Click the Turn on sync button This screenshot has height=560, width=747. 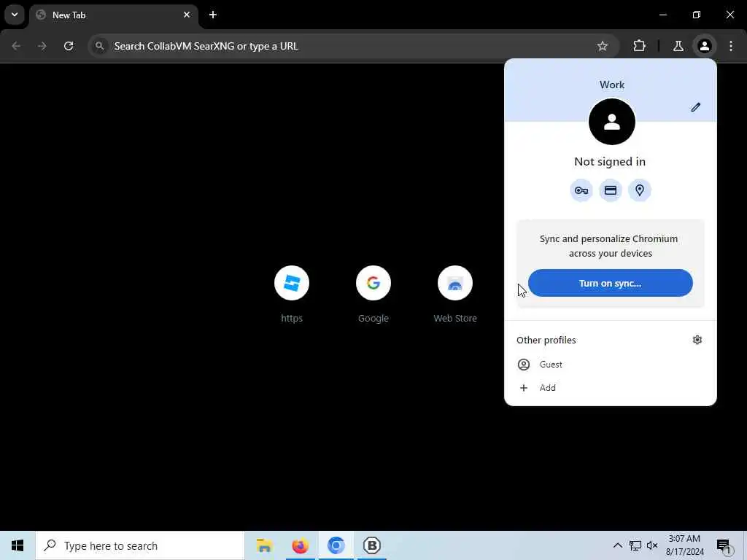pos(611,283)
